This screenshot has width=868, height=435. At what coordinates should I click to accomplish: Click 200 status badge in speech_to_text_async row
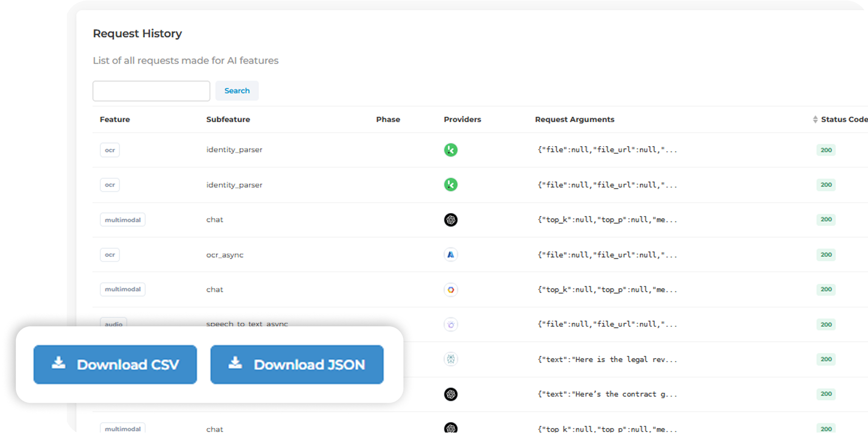tap(826, 325)
